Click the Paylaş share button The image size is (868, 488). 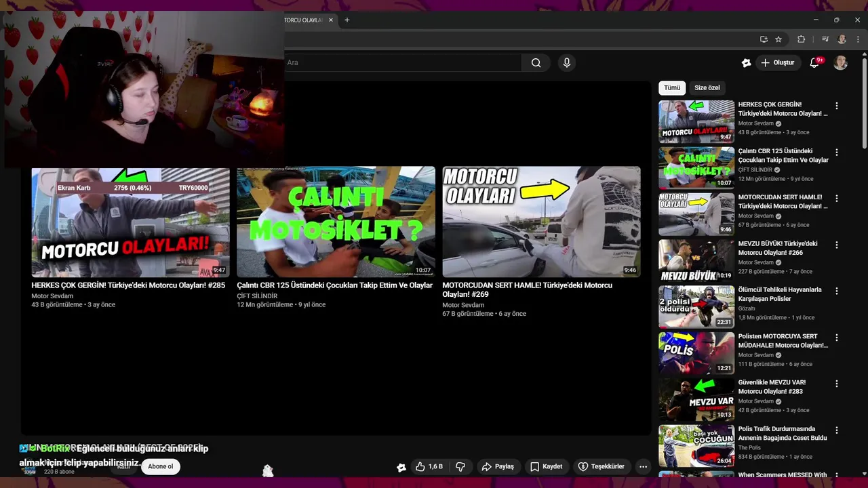click(x=498, y=466)
